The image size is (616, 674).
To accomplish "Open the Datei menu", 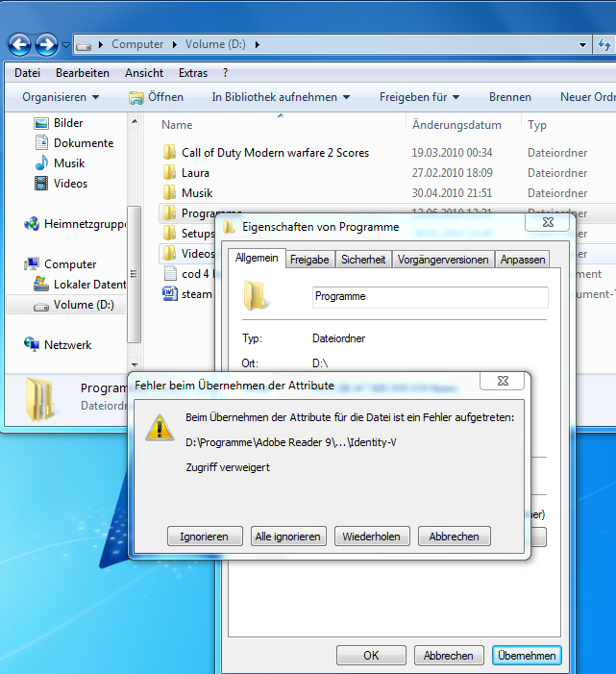I will (x=27, y=73).
